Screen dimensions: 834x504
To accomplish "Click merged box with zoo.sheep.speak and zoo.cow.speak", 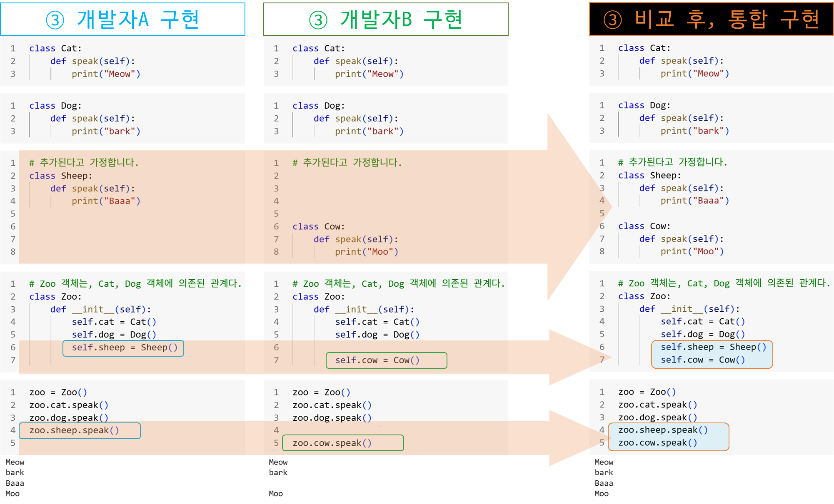I will (x=668, y=437).
